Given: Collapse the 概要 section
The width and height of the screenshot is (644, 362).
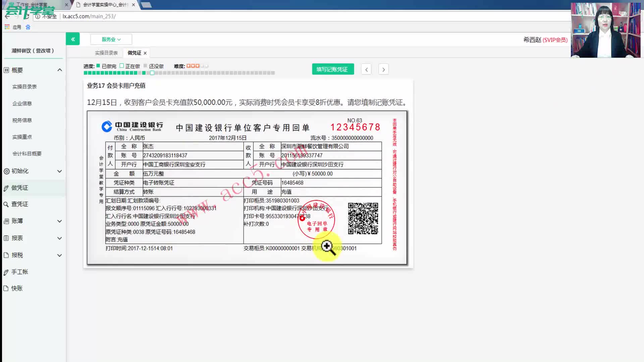Looking at the screenshot, I should pos(60,70).
